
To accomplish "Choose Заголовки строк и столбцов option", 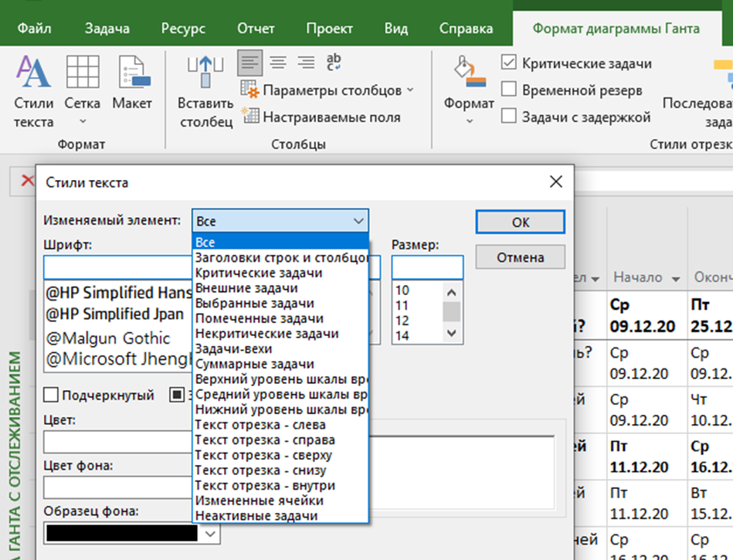I will (x=280, y=257).
